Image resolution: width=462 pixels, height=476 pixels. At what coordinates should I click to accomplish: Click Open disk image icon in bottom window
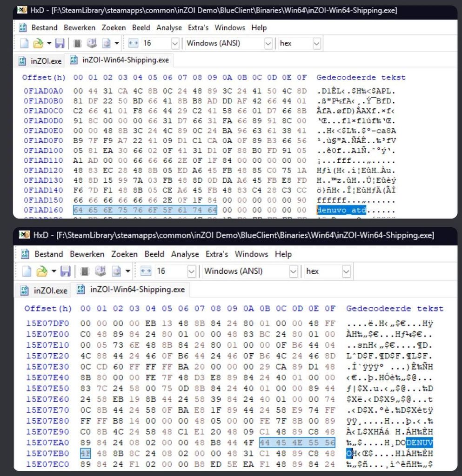point(116,271)
